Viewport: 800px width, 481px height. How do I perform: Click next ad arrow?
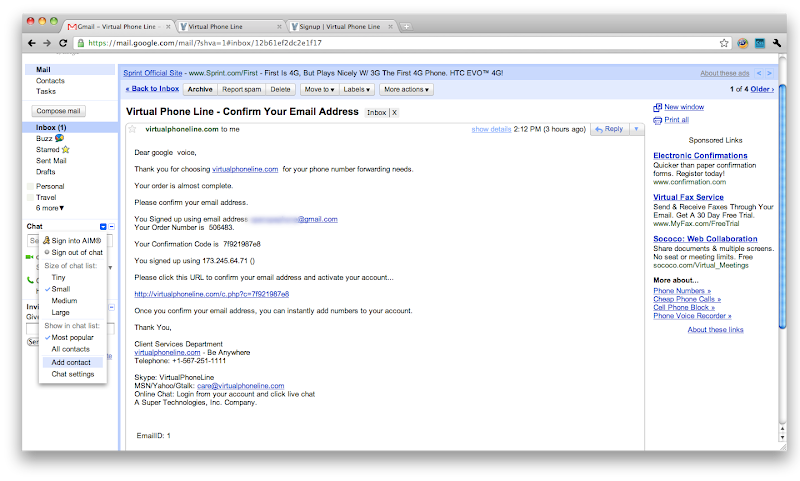click(769, 73)
